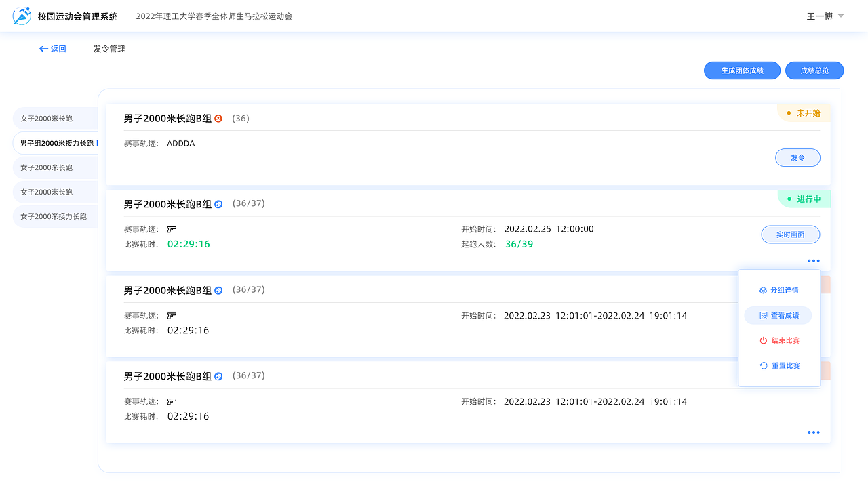Click the running-figure app logo top-left

21,15
